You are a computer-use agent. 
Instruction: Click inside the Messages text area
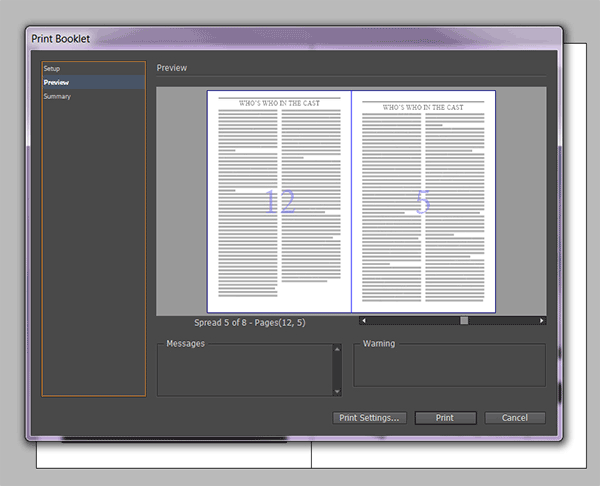coord(245,372)
